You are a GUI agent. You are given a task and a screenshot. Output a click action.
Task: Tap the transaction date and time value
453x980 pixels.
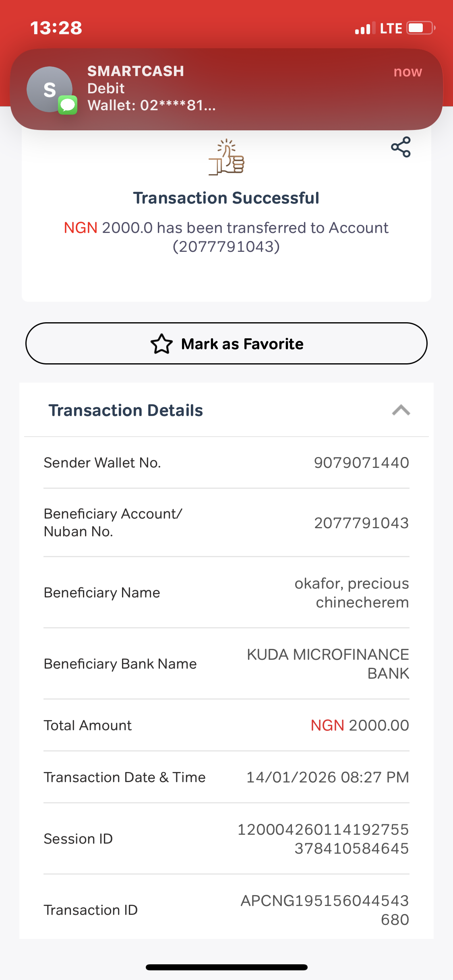[x=327, y=777]
